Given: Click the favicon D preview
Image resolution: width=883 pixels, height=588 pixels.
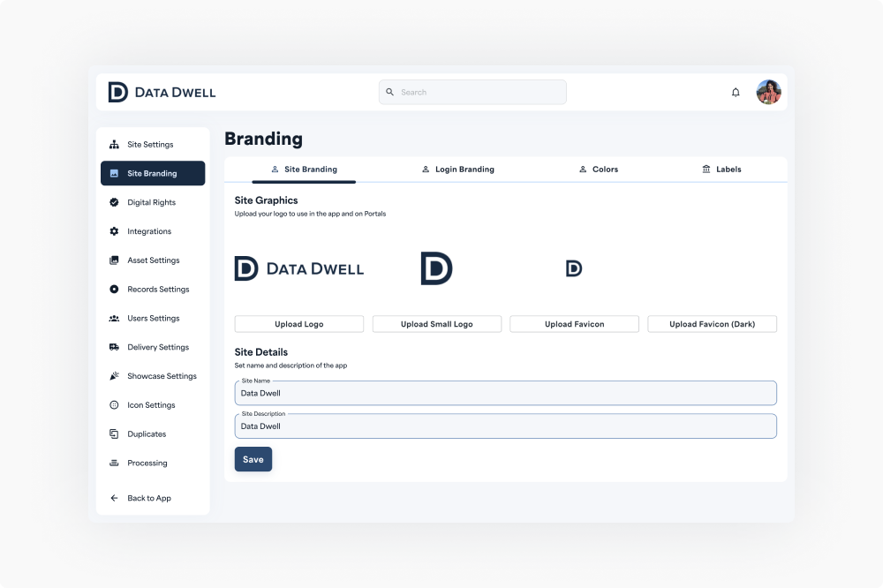Looking at the screenshot, I should pyautogui.click(x=574, y=268).
